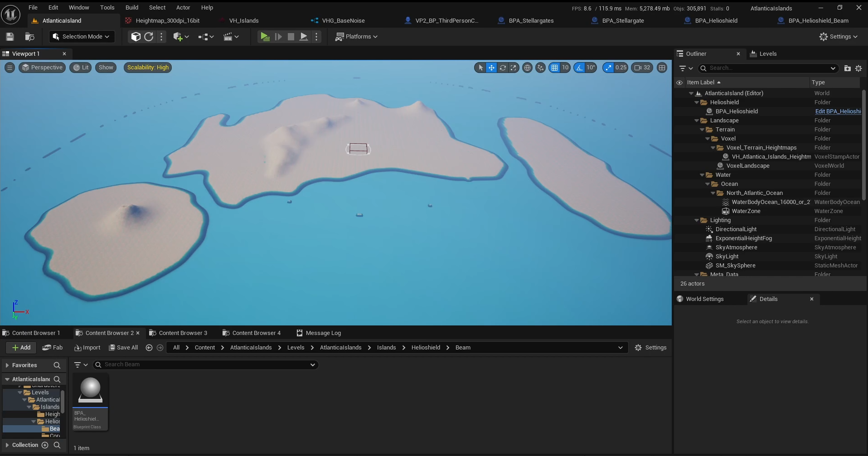Click the Save All button
The image size is (868, 456).
point(123,347)
